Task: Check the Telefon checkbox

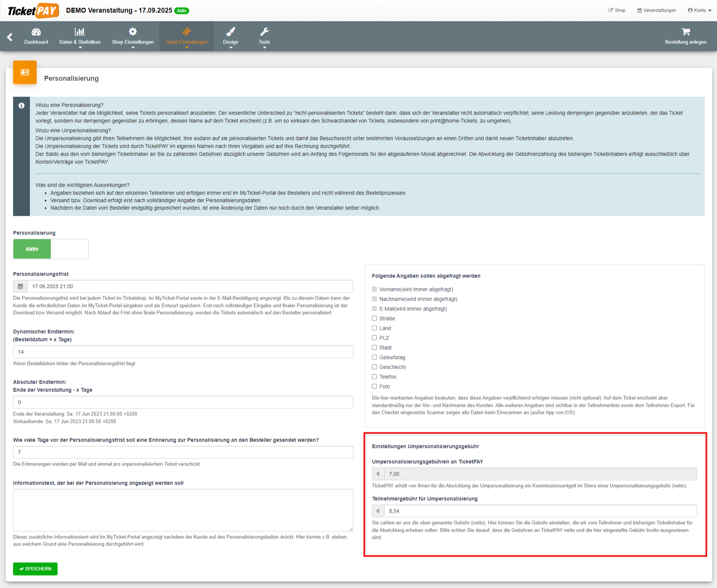Action: pyautogui.click(x=374, y=377)
